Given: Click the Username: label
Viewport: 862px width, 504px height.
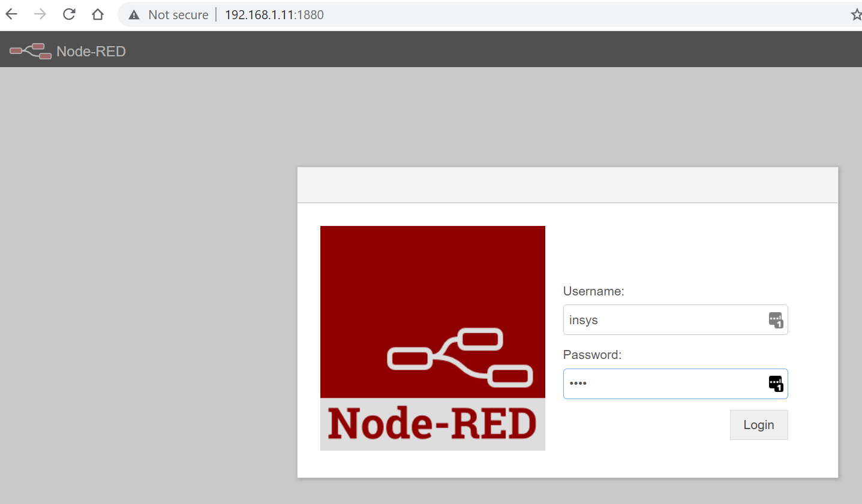Looking at the screenshot, I should 593,291.
